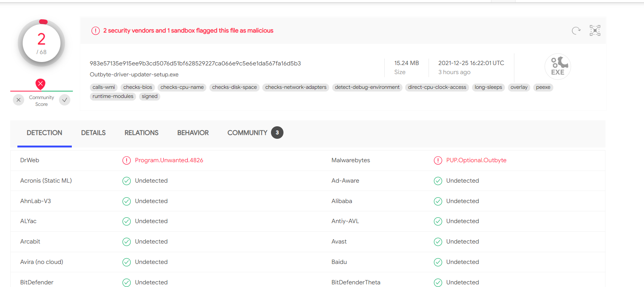
Task: Click the Malwarebytes vendor name
Action: point(351,160)
